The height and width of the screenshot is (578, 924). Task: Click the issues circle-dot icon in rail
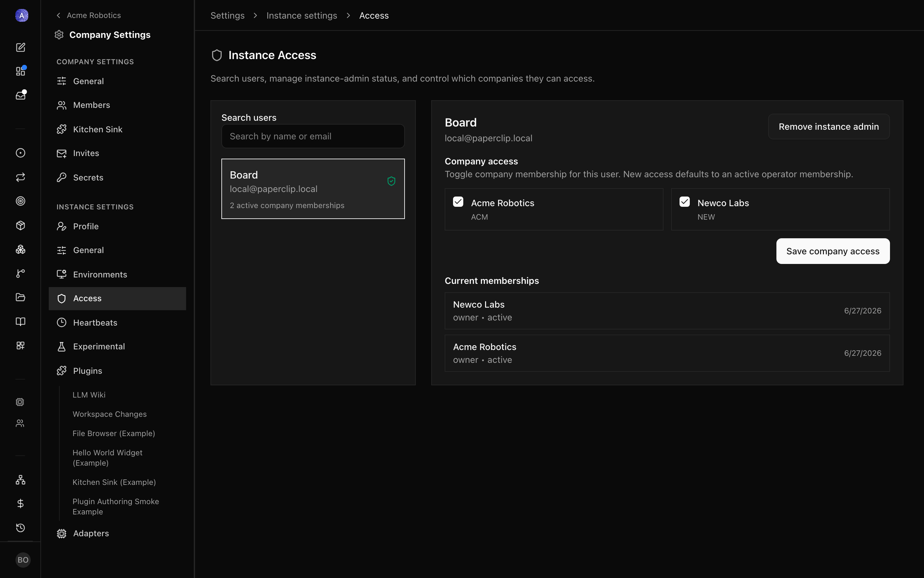tap(21, 153)
